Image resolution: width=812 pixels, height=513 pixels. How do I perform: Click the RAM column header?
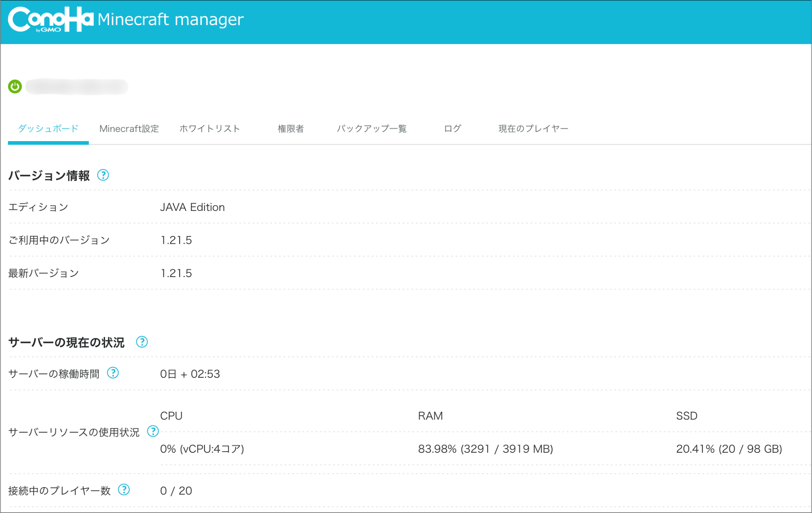coord(430,416)
